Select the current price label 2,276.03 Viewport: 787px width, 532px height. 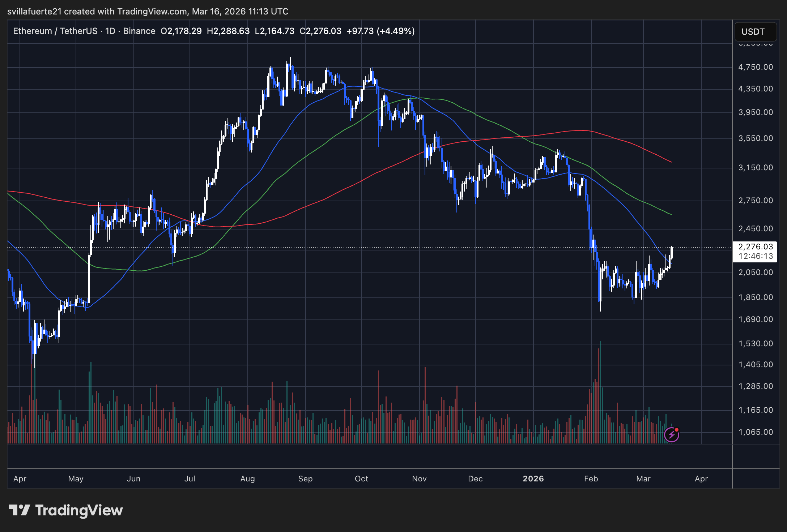click(755, 247)
